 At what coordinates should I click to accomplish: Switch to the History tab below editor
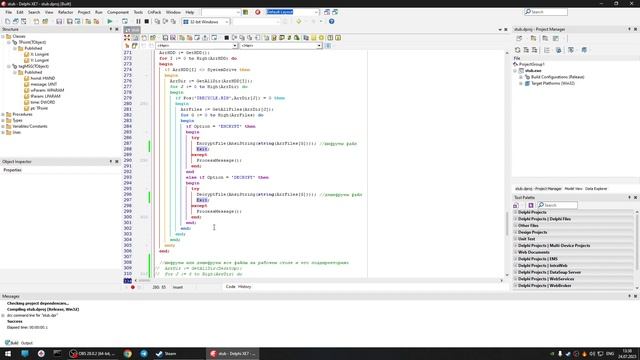click(244, 287)
